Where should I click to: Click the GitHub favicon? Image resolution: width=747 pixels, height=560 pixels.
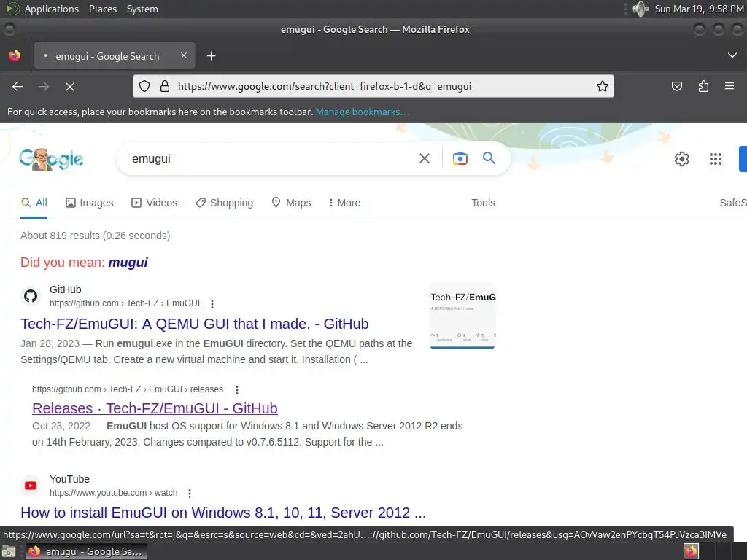pyautogui.click(x=31, y=296)
